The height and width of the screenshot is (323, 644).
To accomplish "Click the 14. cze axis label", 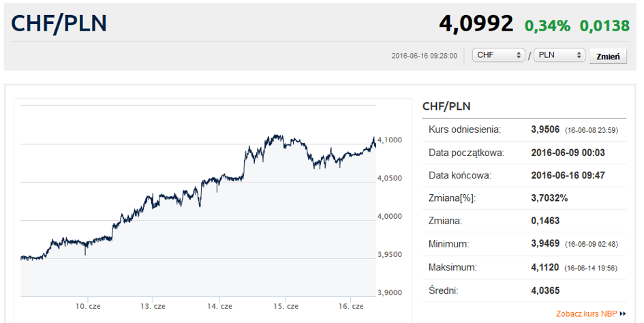I will [x=219, y=306].
